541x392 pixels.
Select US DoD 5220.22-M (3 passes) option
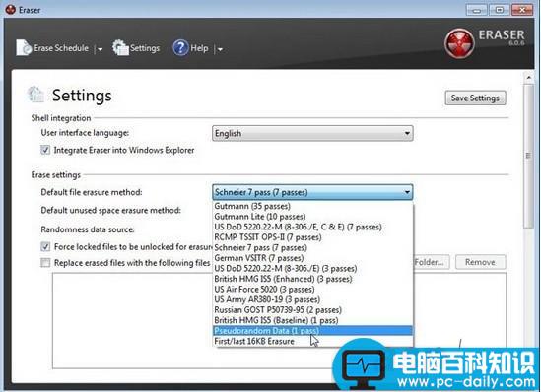[312, 268]
